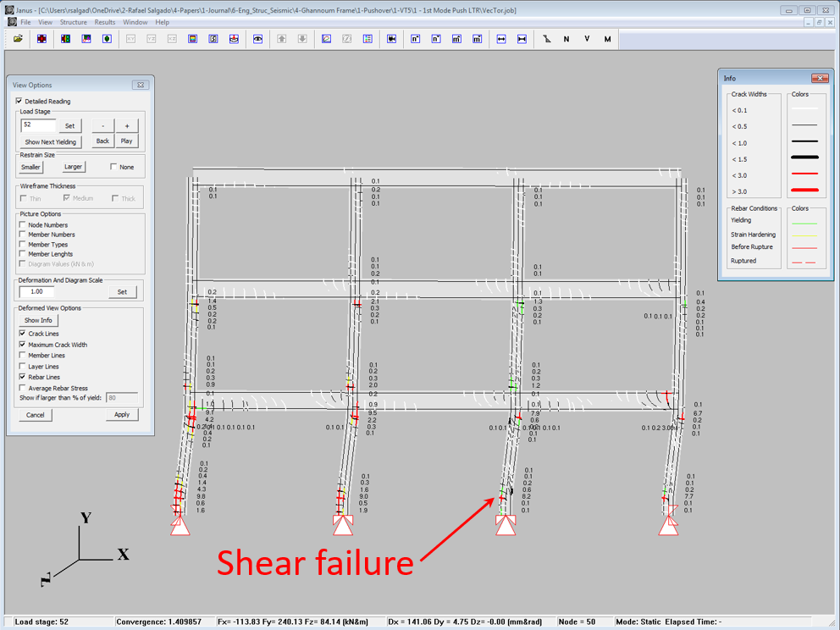Open the View menu
840x630 pixels.
(x=46, y=23)
